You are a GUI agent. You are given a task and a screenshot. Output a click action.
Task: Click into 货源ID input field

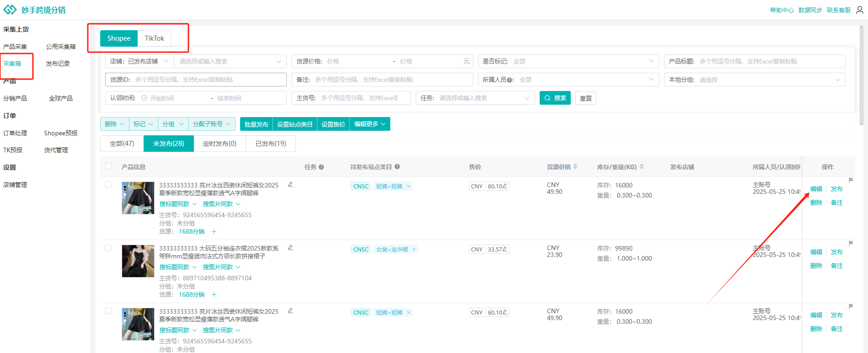[196, 80]
